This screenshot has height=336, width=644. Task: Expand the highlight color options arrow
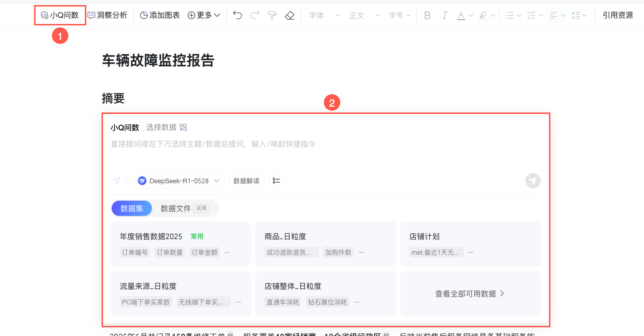pyautogui.click(x=493, y=16)
